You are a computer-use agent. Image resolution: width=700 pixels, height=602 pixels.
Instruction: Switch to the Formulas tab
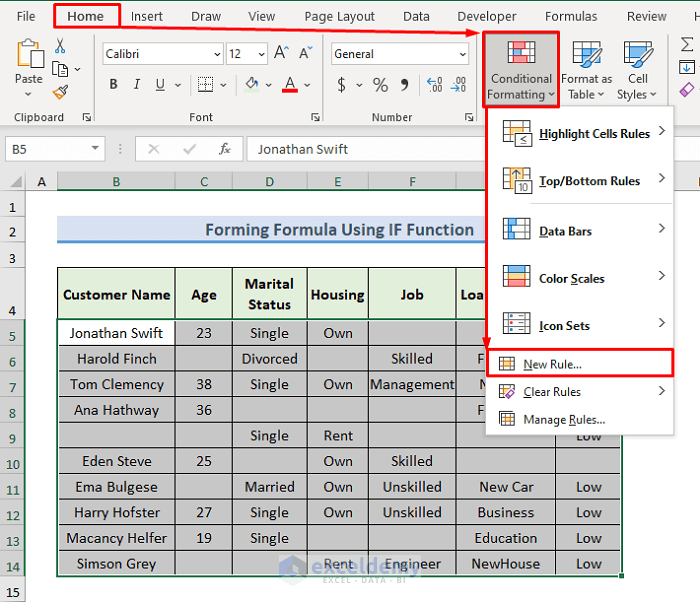click(571, 16)
